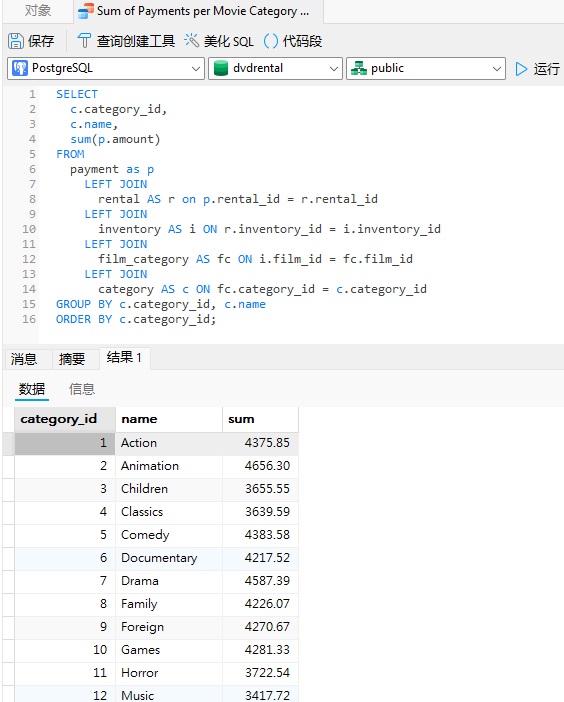Select the Comedy name cell
Viewport: 564px width, 702px height.
click(169, 535)
